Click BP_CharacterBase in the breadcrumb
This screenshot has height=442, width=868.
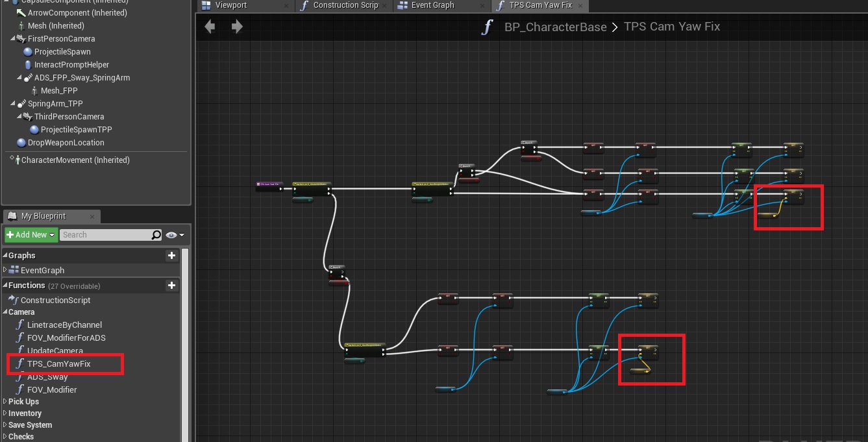pyautogui.click(x=555, y=27)
